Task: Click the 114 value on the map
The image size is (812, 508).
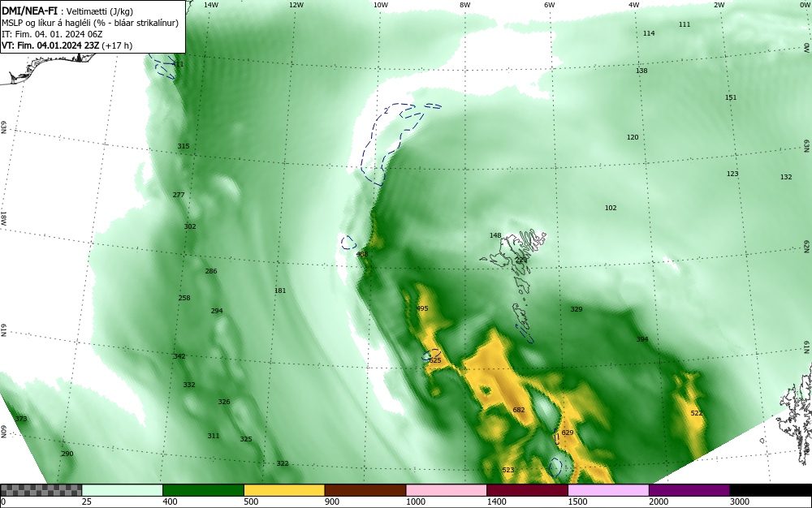Action: [x=649, y=33]
